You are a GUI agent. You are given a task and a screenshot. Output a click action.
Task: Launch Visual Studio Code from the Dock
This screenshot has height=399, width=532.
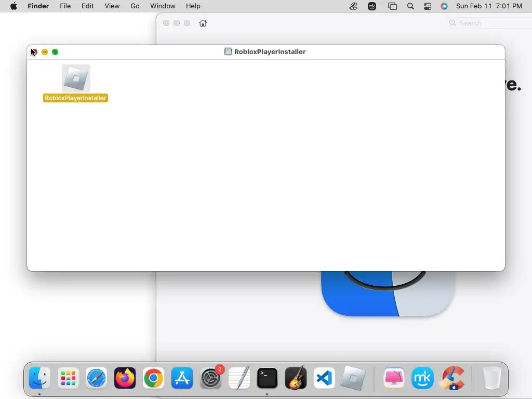pos(324,378)
